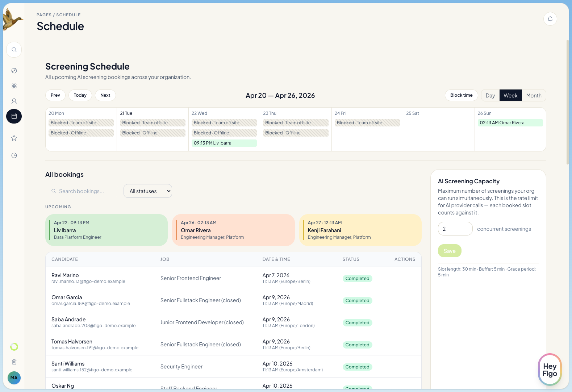572x392 pixels.
Task: Go to the Next week
Action: pos(105,95)
